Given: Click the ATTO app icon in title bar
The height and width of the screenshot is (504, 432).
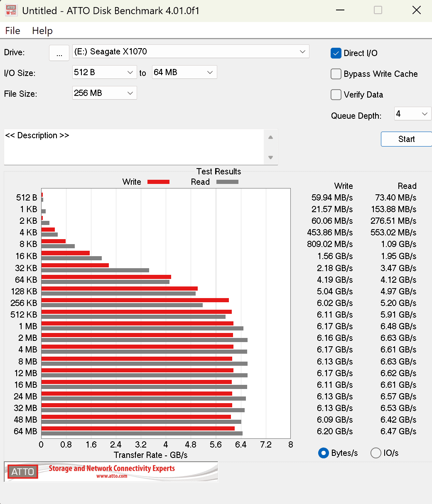Looking at the screenshot, I should pos(11,10).
